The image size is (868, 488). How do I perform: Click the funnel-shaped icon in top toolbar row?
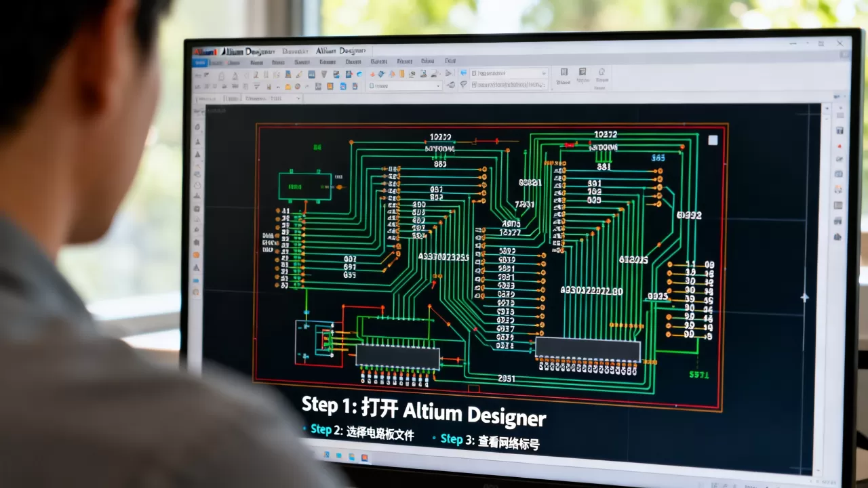pyautogui.click(x=324, y=74)
